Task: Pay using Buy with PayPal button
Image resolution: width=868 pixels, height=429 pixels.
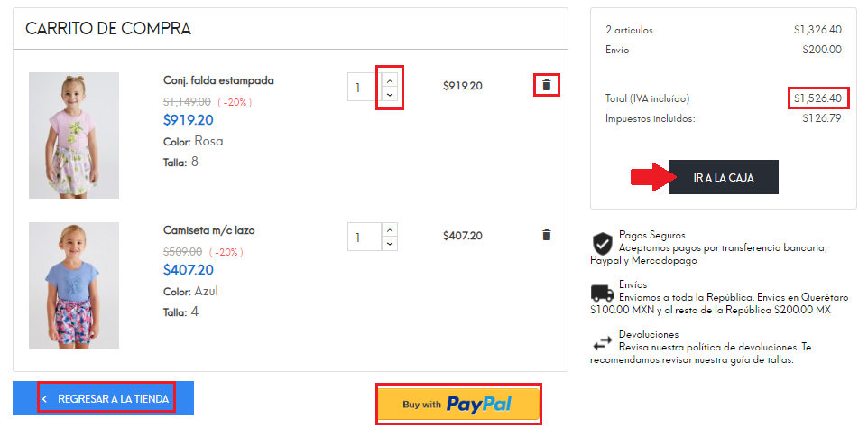Action: [x=458, y=404]
